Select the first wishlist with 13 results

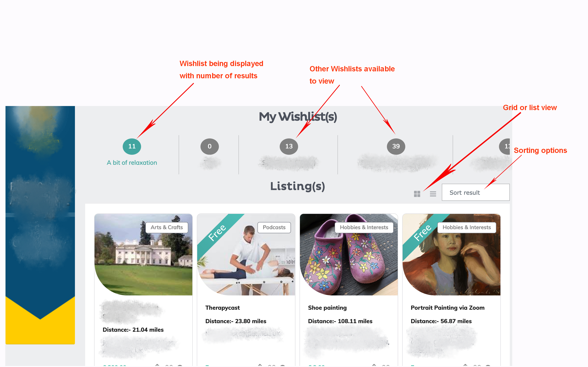tap(289, 146)
